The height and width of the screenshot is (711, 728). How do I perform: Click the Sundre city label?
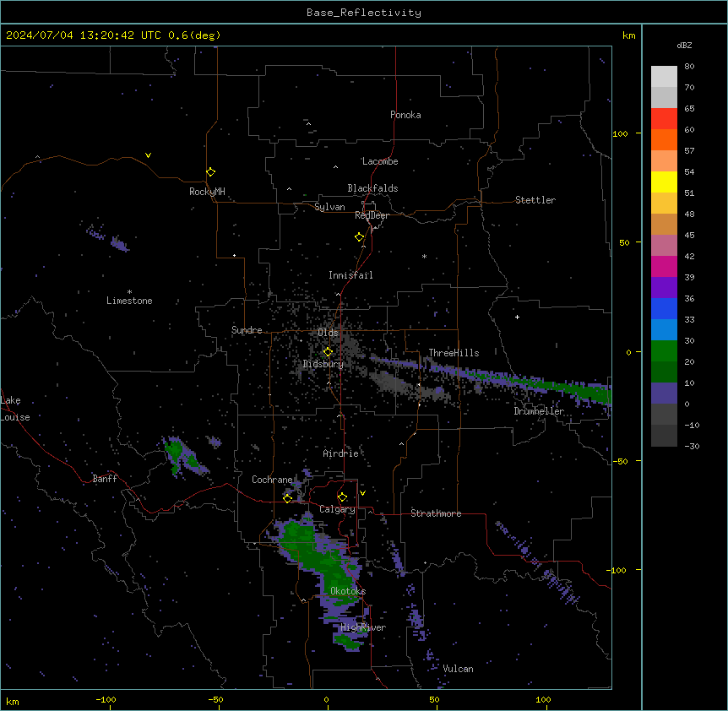point(247,330)
